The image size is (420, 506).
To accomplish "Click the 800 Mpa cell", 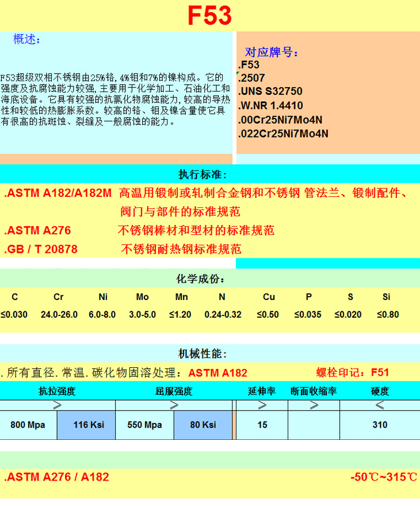I will point(28,425).
